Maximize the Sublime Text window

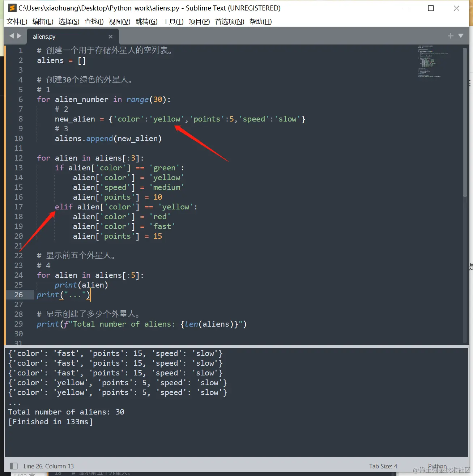point(431,8)
